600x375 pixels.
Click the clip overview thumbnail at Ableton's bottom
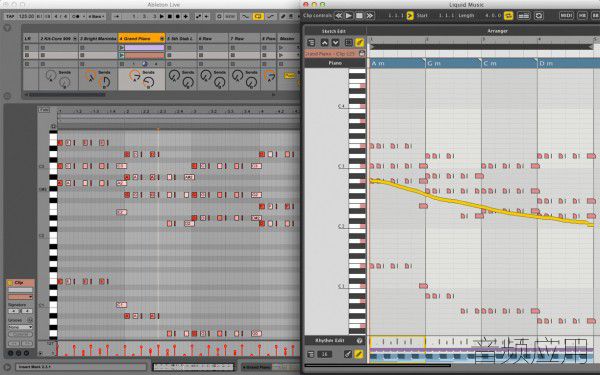[193, 367]
